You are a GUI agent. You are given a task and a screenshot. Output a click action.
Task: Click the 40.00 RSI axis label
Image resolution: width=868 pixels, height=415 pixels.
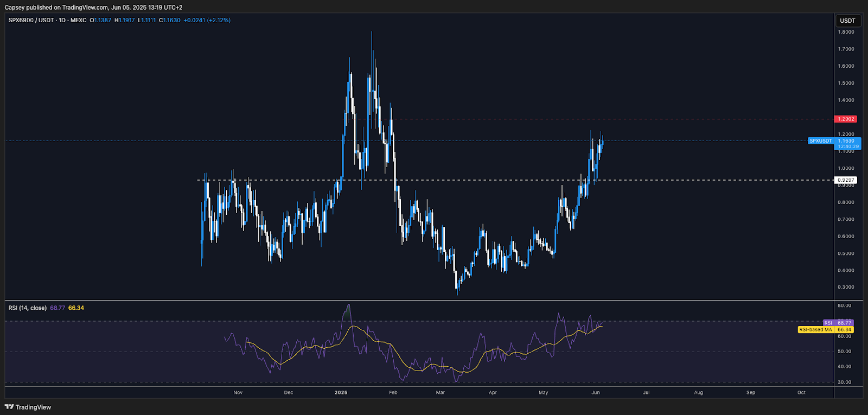click(844, 367)
